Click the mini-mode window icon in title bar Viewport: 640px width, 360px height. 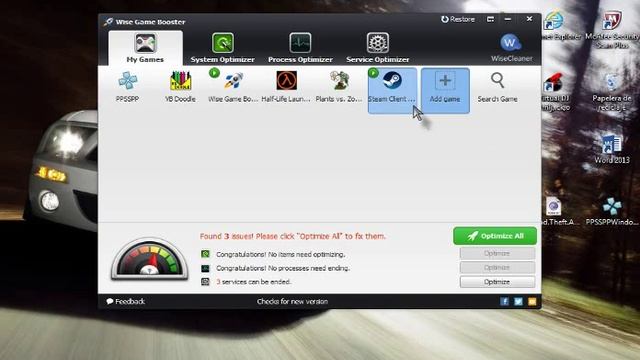click(x=490, y=19)
